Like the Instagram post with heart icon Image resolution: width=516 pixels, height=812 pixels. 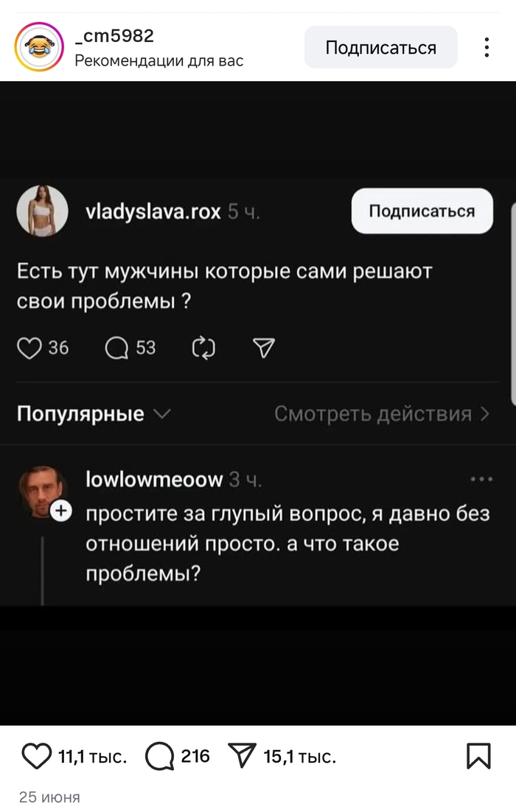(36, 756)
